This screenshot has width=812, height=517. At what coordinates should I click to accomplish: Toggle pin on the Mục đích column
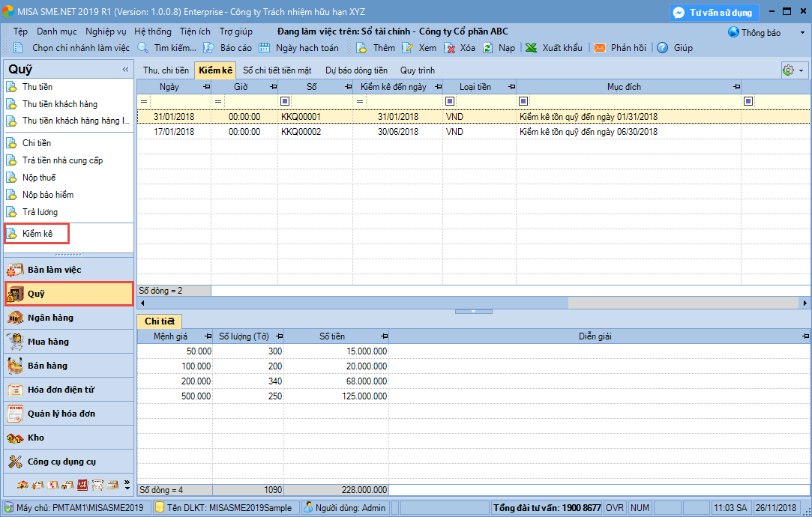(736, 87)
